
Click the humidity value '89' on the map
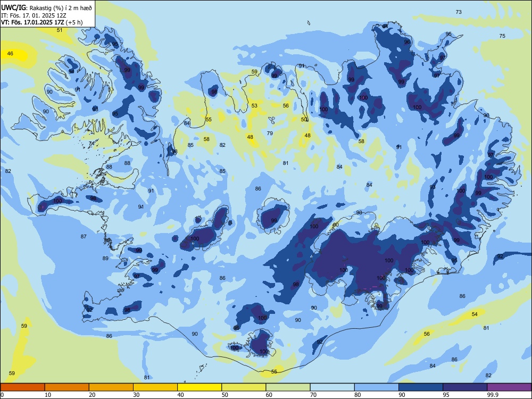point(105,259)
